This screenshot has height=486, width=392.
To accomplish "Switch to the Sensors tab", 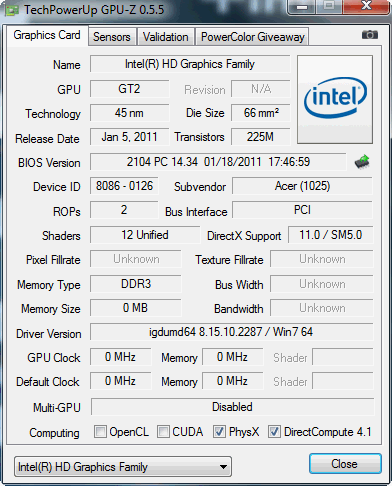I will pyautogui.click(x=112, y=37).
